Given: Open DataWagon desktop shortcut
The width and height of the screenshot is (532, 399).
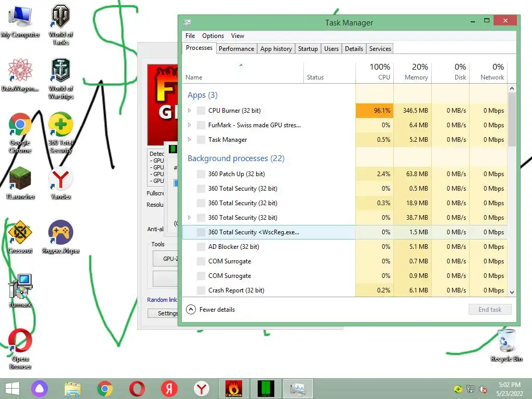Looking at the screenshot, I should (20, 75).
